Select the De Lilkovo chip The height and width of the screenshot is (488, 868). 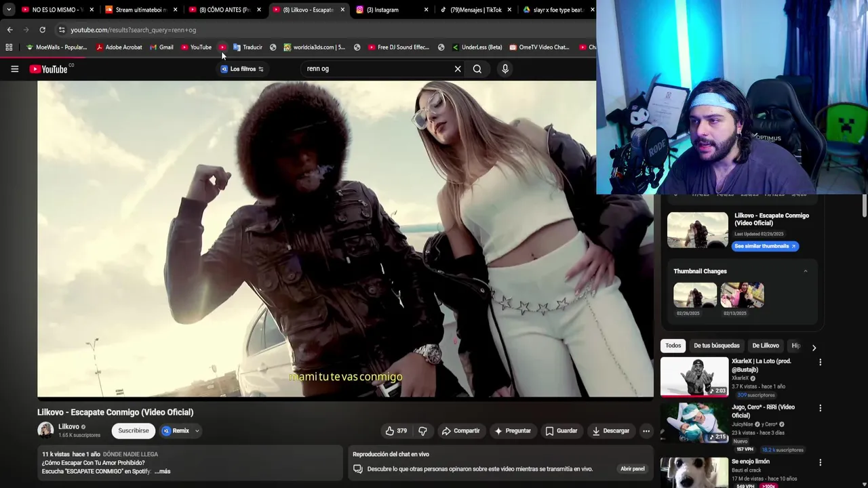coord(766,346)
